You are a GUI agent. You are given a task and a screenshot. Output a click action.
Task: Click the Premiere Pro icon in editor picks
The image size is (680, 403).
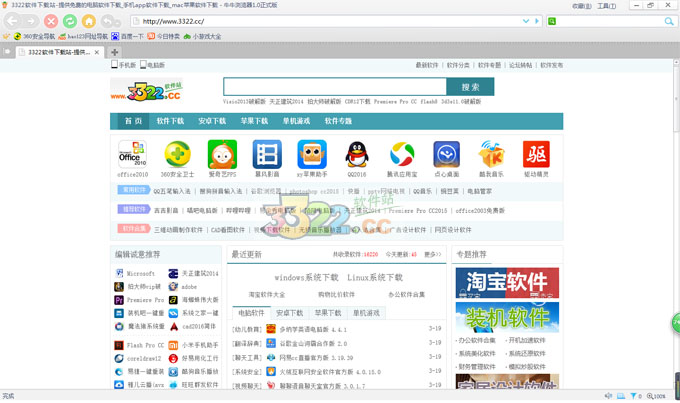(x=119, y=300)
